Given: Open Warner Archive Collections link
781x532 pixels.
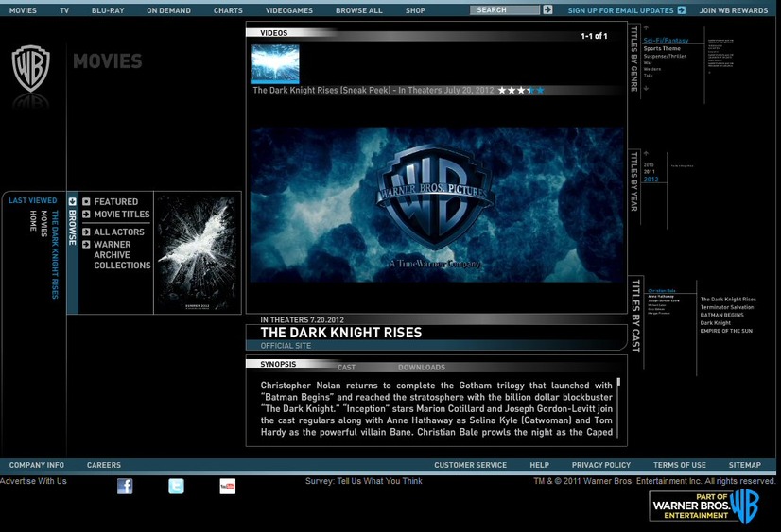Looking at the screenshot, I should click(x=122, y=255).
